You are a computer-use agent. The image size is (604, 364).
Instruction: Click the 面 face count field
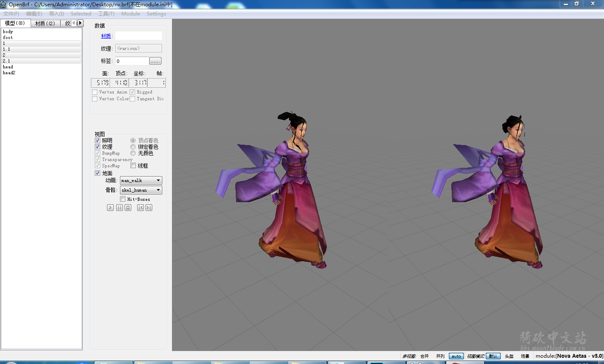pos(101,83)
